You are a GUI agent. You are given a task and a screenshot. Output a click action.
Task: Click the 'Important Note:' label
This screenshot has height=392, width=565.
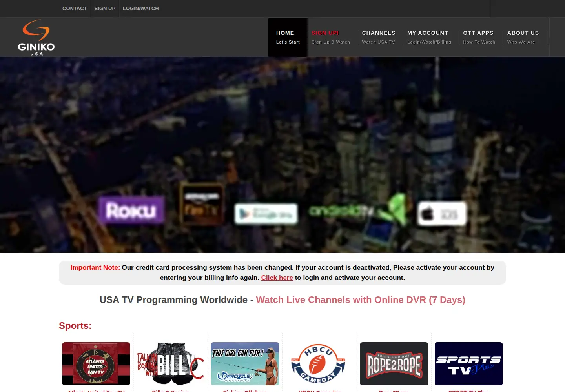[95, 267]
